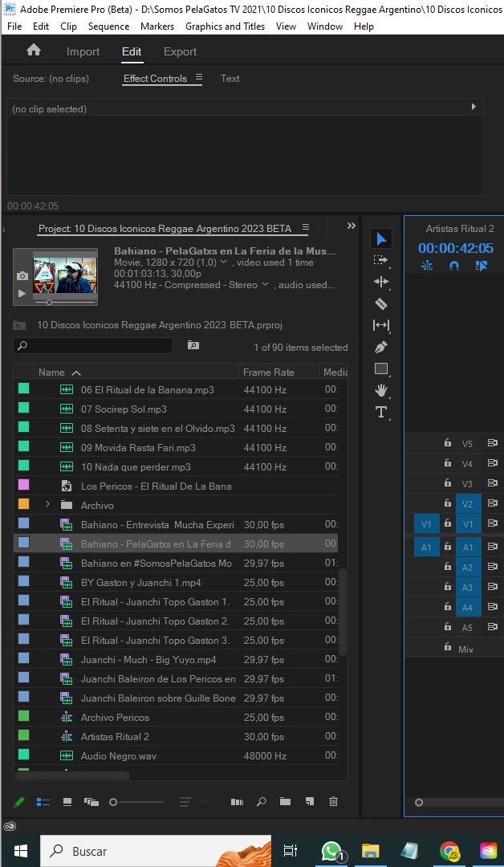The width and height of the screenshot is (504, 867).
Task: Click Automate to Sequence icon
Action: (x=237, y=802)
